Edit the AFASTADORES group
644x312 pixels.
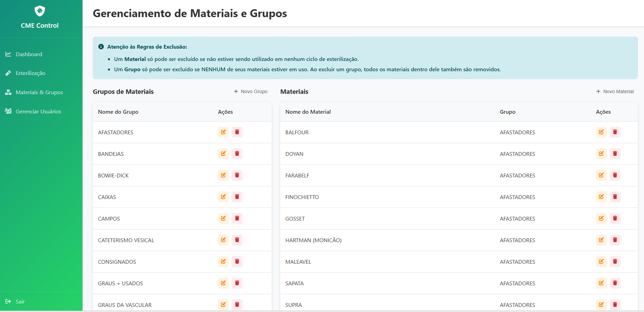click(x=223, y=132)
